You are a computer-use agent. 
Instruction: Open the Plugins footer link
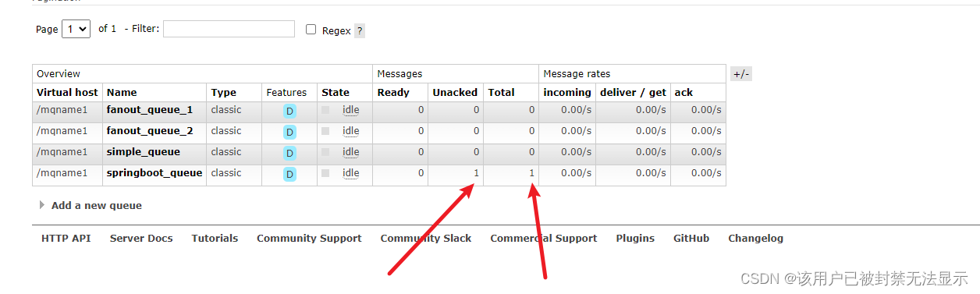pos(635,238)
